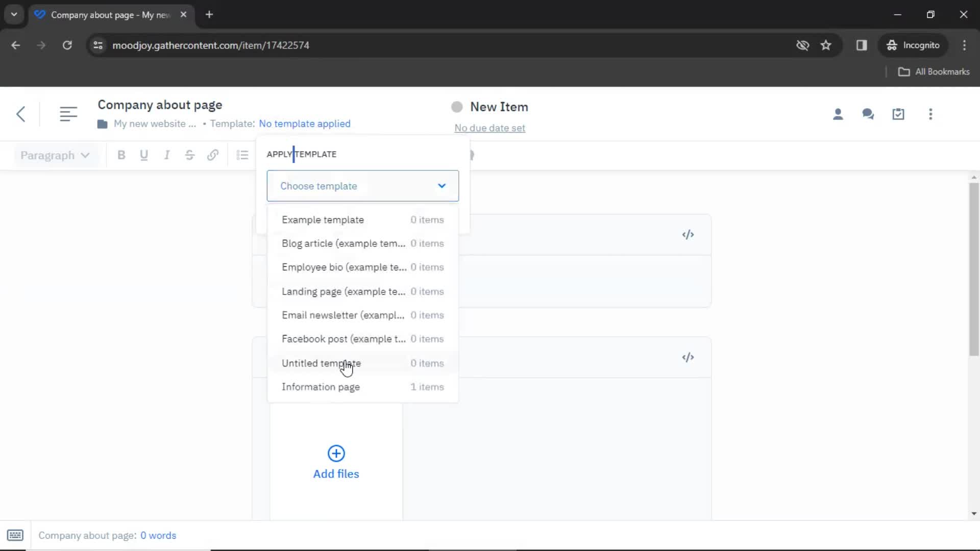Click the strikethrough formatting icon
The height and width of the screenshot is (551, 980).
[190, 156]
